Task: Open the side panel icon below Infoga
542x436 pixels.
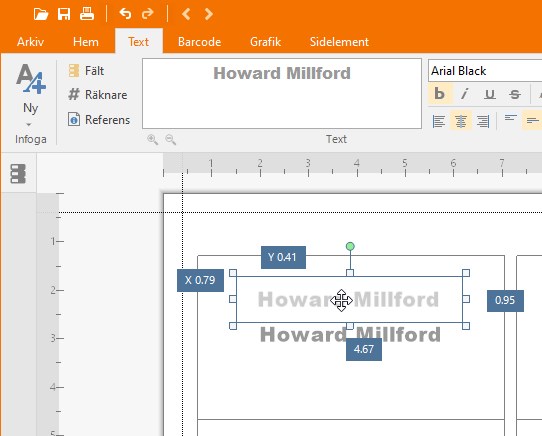Action: tap(18, 174)
